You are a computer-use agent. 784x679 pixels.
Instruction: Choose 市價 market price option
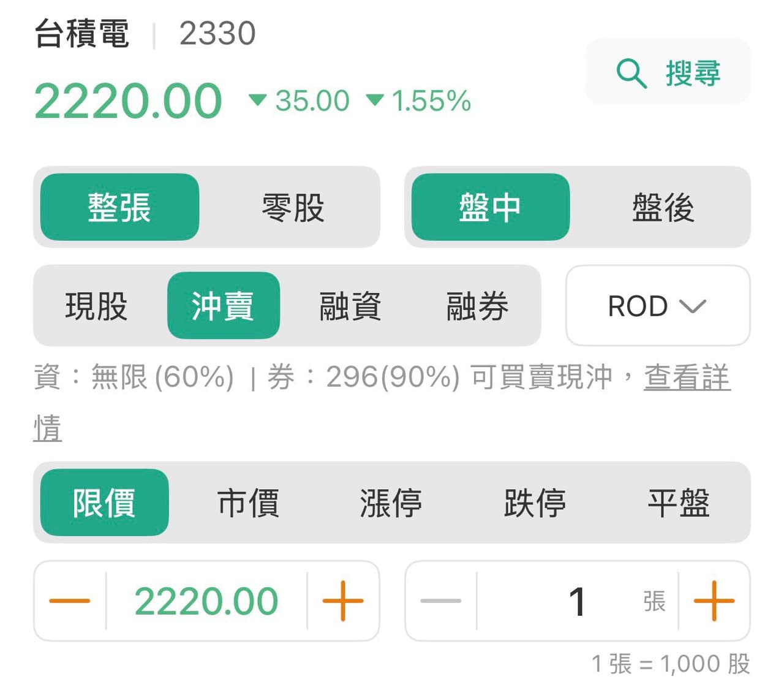pyautogui.click(x=248, y=503)
